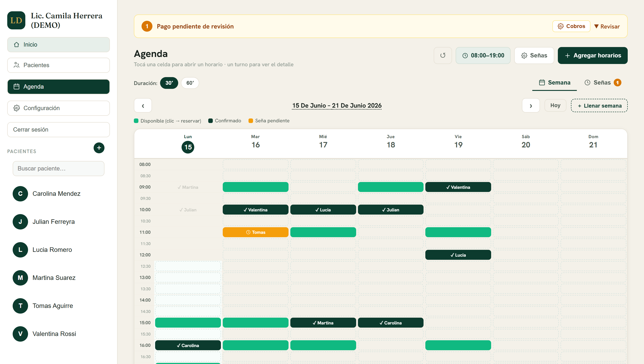Viewport: 644px width, 364px height.
Task: Open Valentina Rossi's avatar in patient list
Action: point(20,334)
